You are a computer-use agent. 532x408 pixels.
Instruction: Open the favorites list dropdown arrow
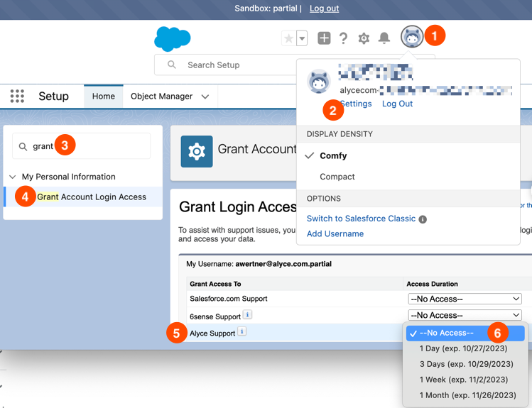302,38
